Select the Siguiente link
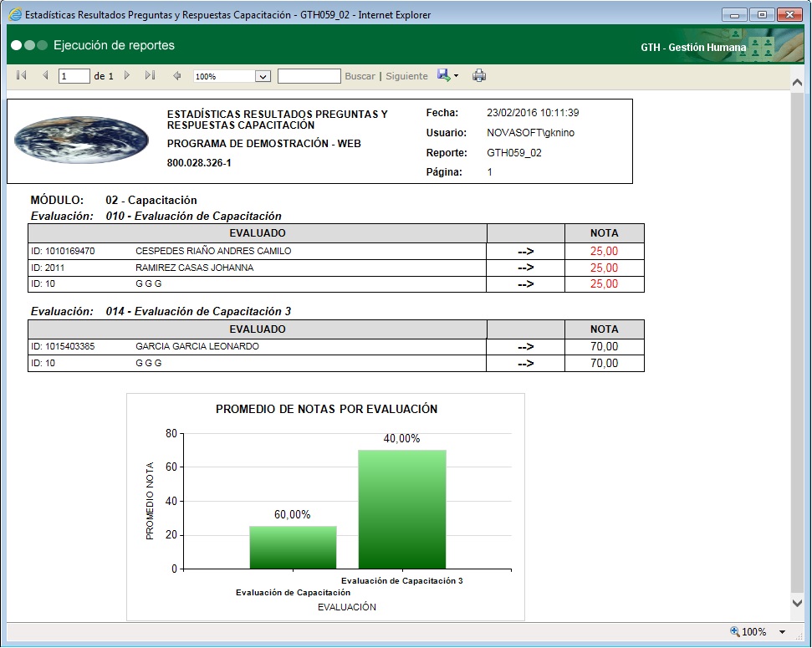The width and height of the screenshot is (812, 648). click(406, 75)
